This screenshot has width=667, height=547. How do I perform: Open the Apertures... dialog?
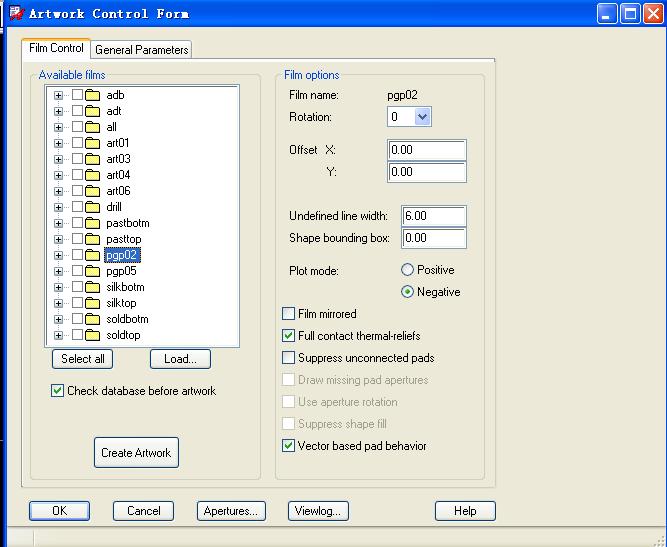[231, 511]
